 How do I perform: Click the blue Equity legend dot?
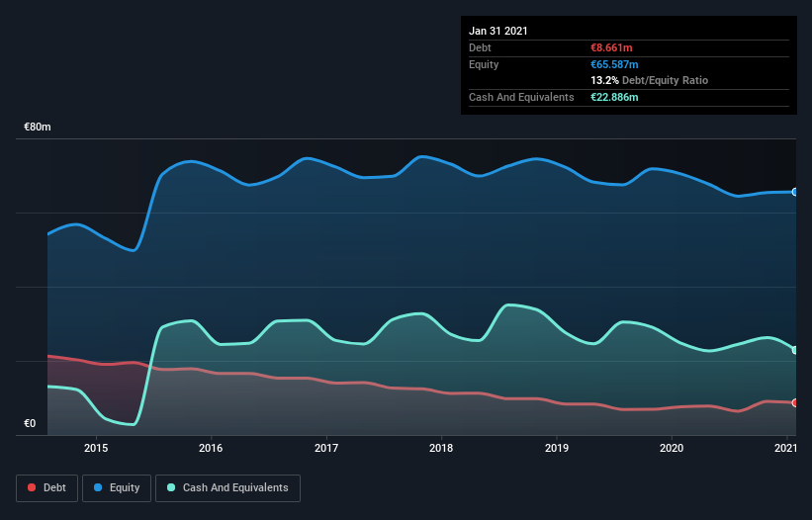tap(98, 487)
